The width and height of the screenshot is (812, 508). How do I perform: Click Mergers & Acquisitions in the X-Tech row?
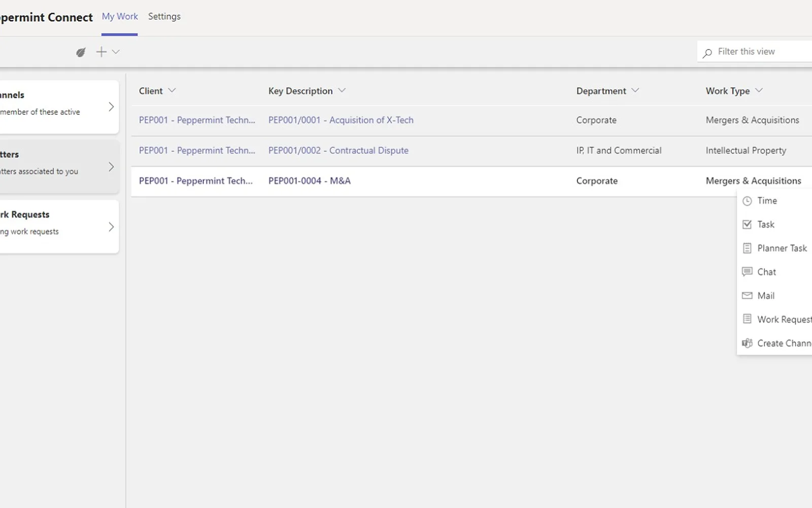tap(753, 120)
